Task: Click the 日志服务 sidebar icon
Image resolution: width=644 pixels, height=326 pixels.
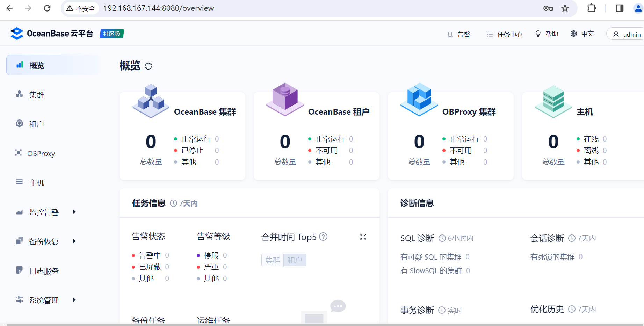Action: click(19, 270)
